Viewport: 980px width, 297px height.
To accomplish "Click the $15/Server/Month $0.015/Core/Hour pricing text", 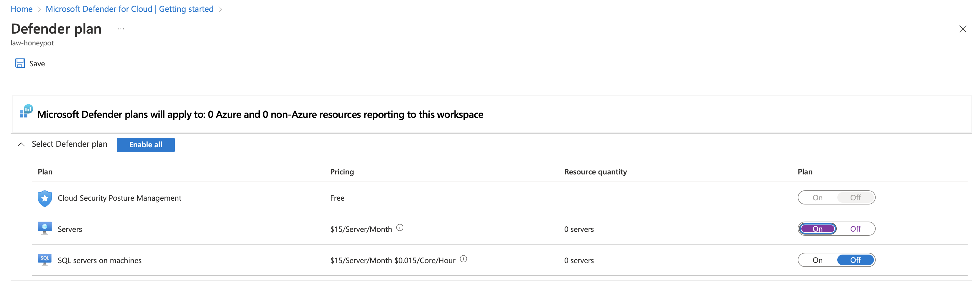I will (x=393, y=260).
